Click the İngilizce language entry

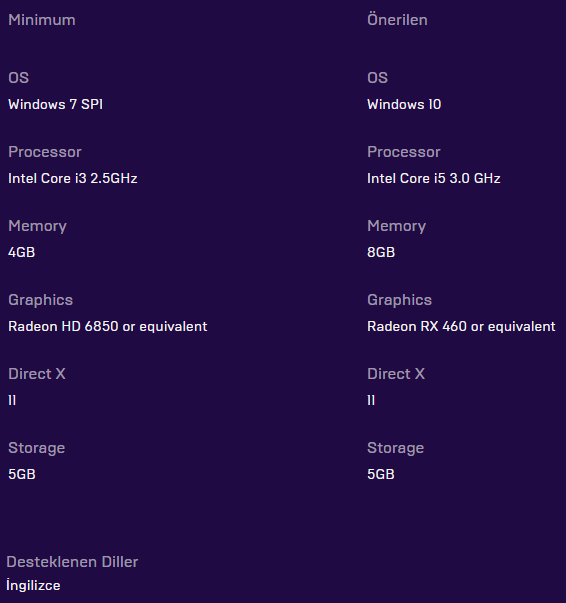click(33, 585)
